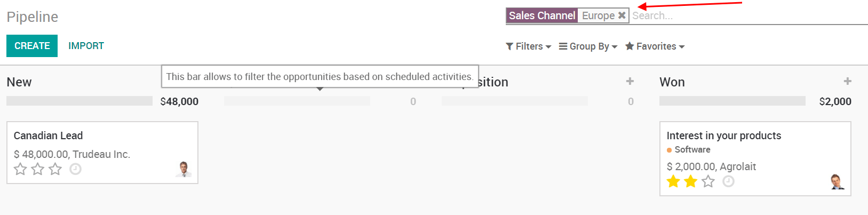Click the New column progress bar
The height and width of the screenshot is (215, 868).
(79, 101)
